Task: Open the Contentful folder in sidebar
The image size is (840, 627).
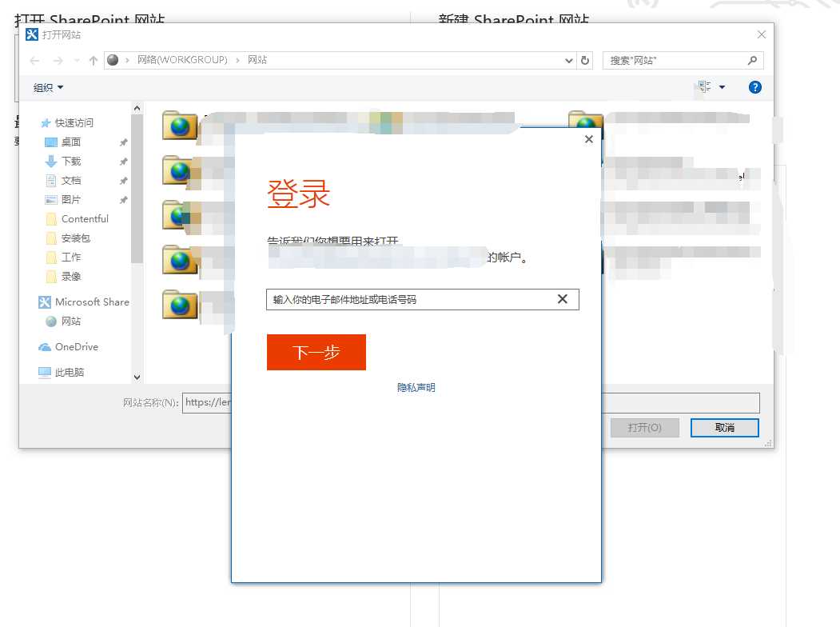Action: 85,218
